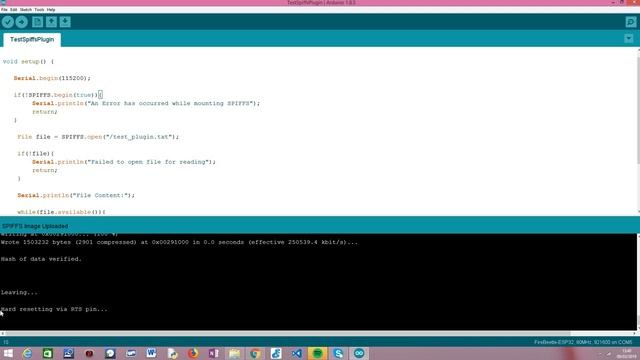Click the 'File Content:' println line
Viewport: 640px width, 360px height.
coord(76,196)
